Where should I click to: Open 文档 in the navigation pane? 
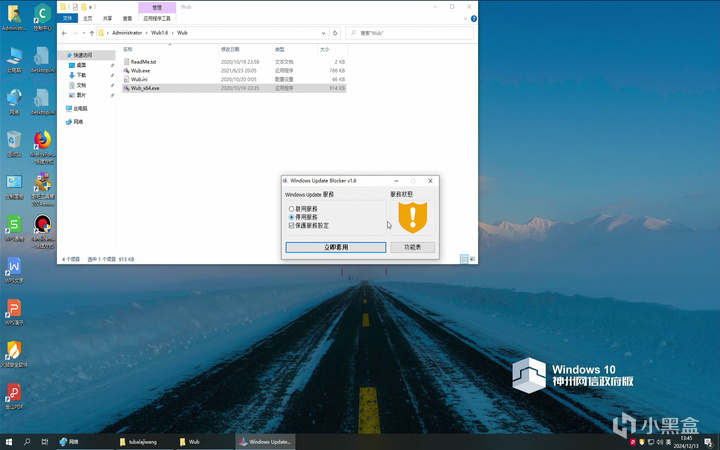[x=81, y=85]
